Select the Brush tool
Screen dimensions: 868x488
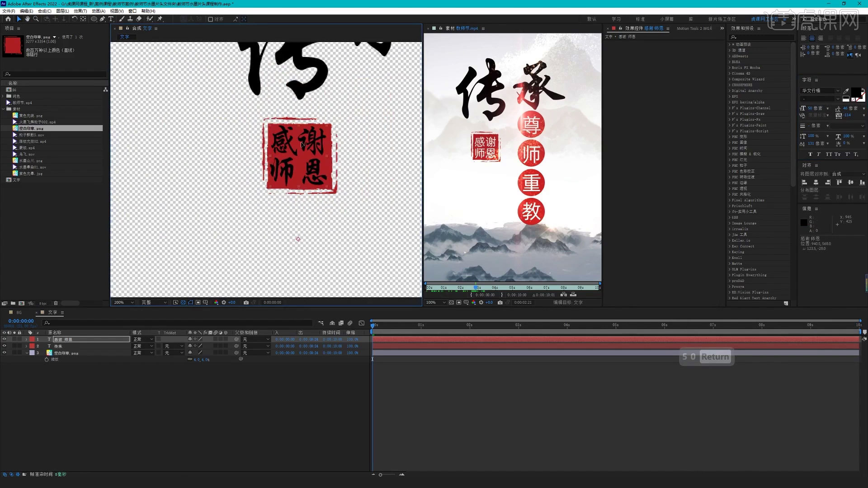coord(122,19)
